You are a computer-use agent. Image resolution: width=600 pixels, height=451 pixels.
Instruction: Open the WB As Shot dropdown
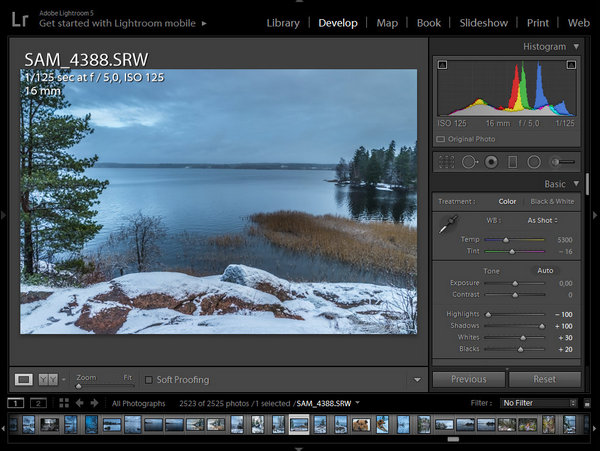[x=542, y=220]
